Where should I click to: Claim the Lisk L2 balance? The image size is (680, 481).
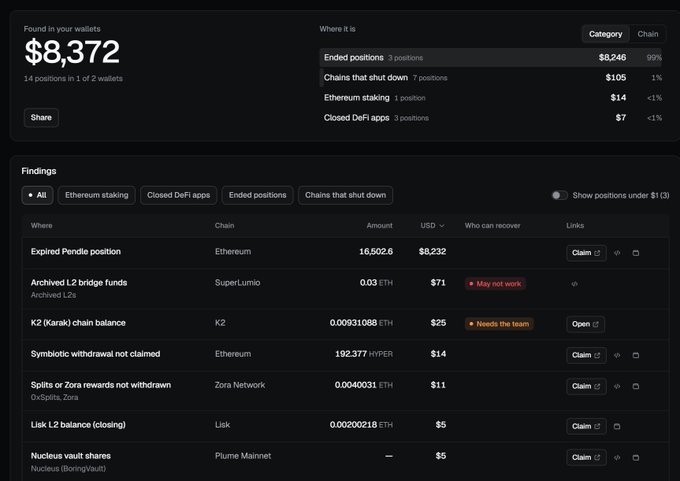586,426
